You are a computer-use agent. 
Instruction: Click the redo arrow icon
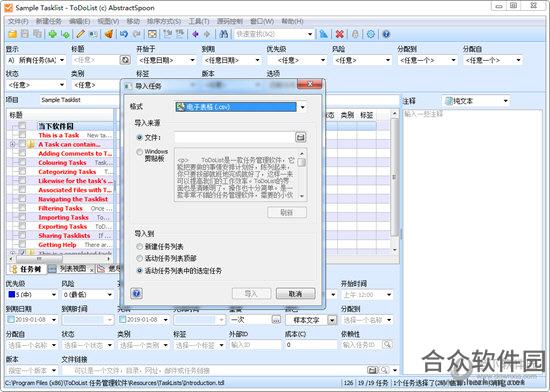(136, 34)
